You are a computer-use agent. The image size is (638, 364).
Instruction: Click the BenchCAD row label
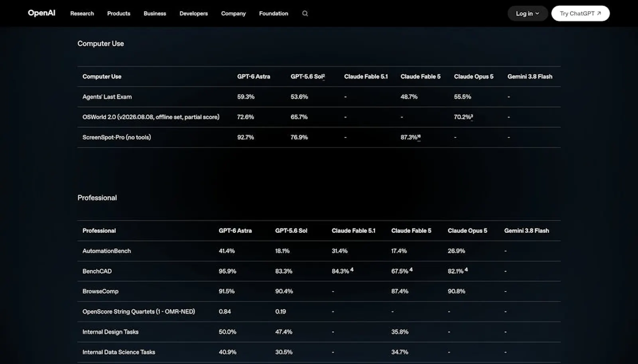97,271
